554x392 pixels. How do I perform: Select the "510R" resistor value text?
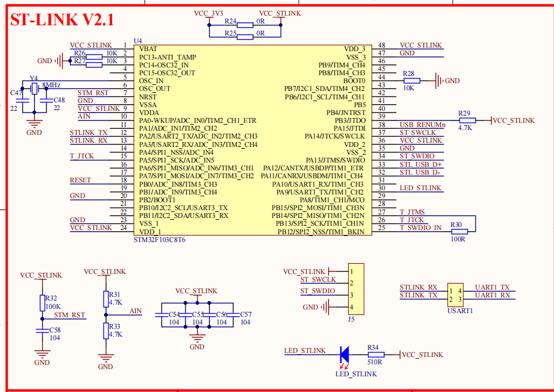[375, 362]
